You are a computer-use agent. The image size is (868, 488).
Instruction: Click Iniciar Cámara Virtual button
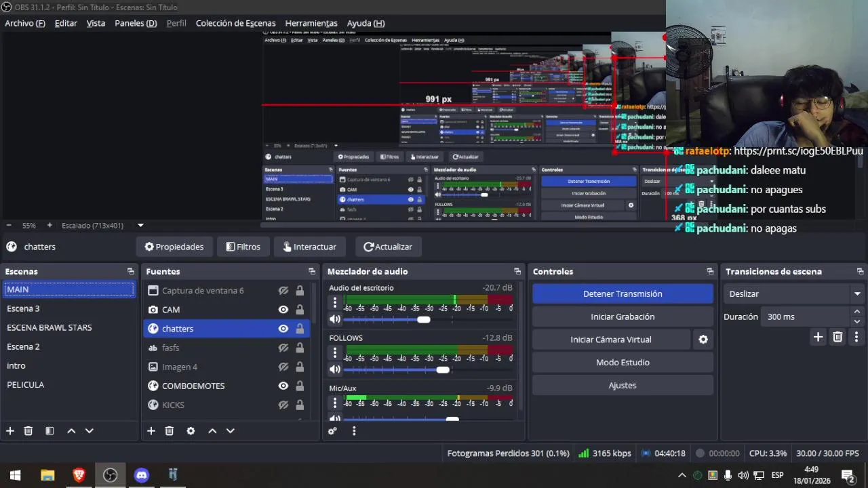coord(611,340)
